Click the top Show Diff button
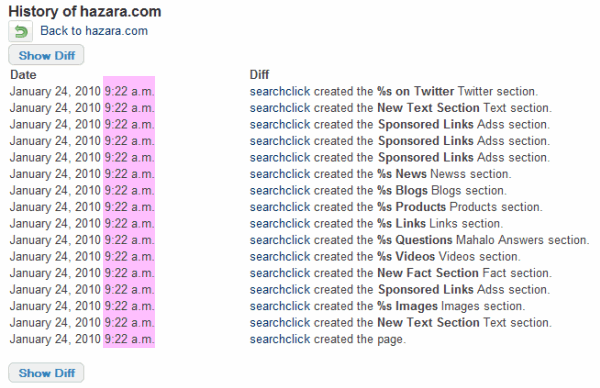 [46, 55]
